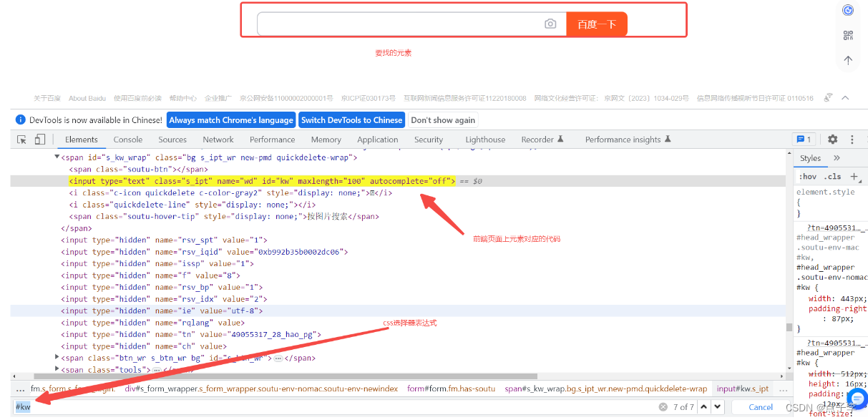Open DevTools settings gear icon
Screen dimensions: 868x420
point(833,140)
